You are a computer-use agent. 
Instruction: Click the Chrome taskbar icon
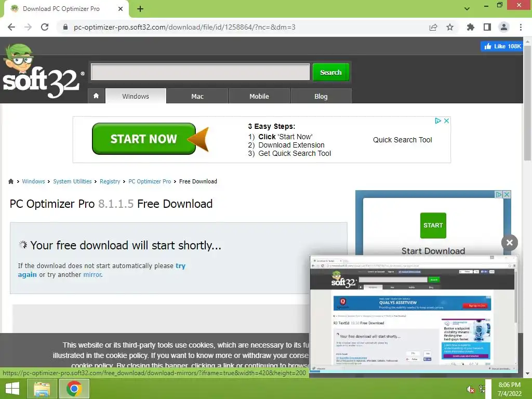(x=74, y=389)
